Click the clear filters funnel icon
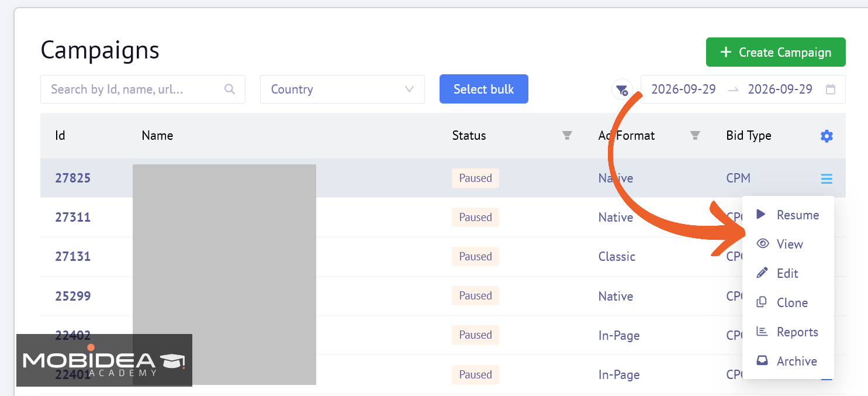 (x=622, y=89)
